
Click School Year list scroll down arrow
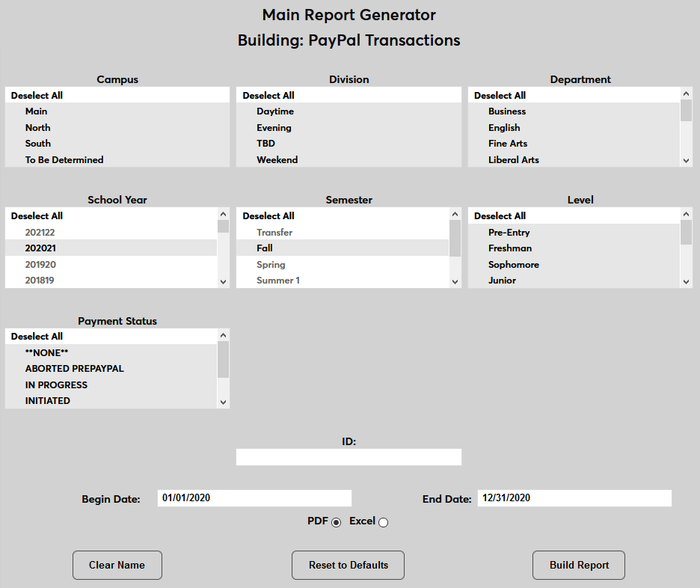coord(223,282)
